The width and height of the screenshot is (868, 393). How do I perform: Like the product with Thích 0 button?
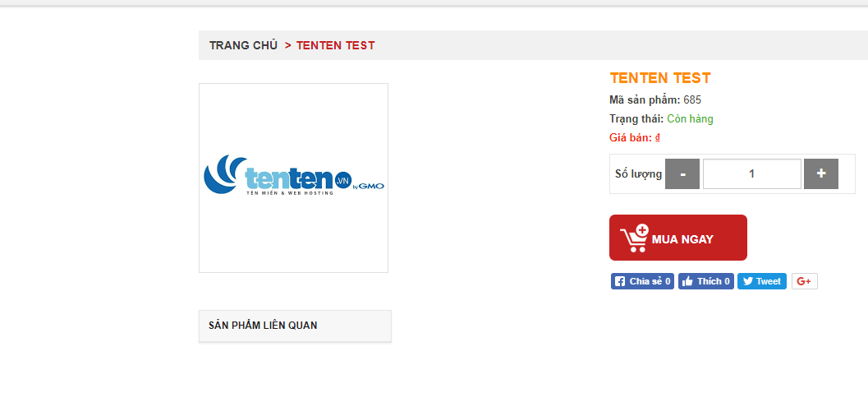[705, 281]
